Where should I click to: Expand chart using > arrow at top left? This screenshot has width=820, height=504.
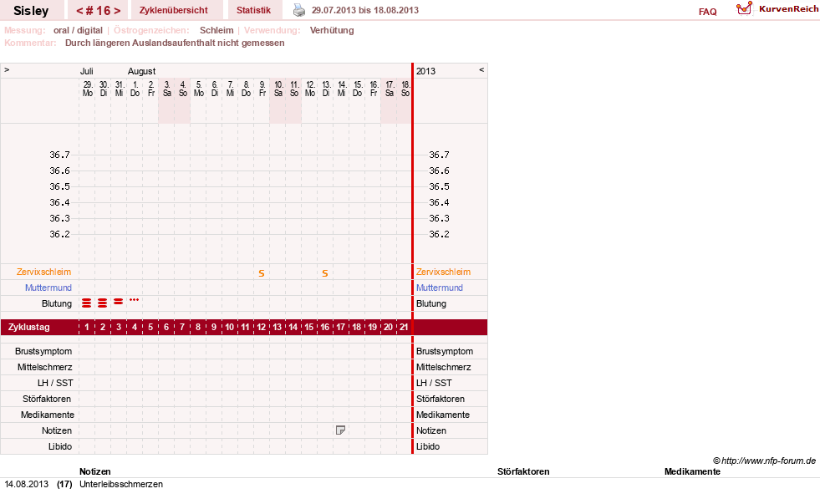[7, 69]
